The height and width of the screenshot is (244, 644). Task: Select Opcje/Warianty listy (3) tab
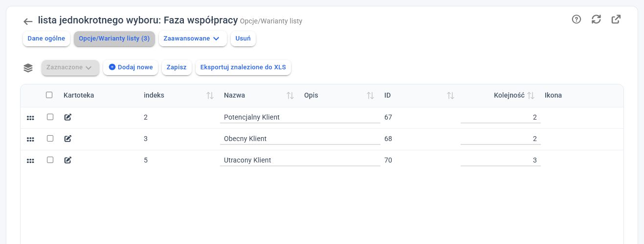[x=114, y=39]
